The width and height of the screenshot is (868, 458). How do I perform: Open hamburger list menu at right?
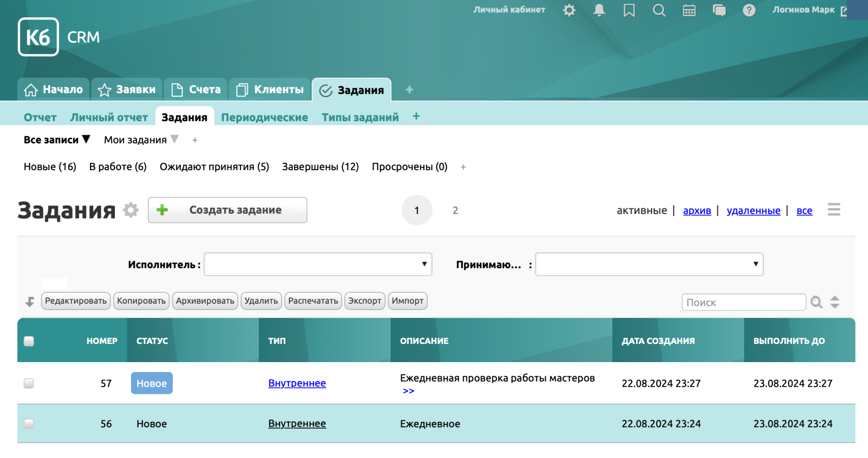[x=834, y=210]
